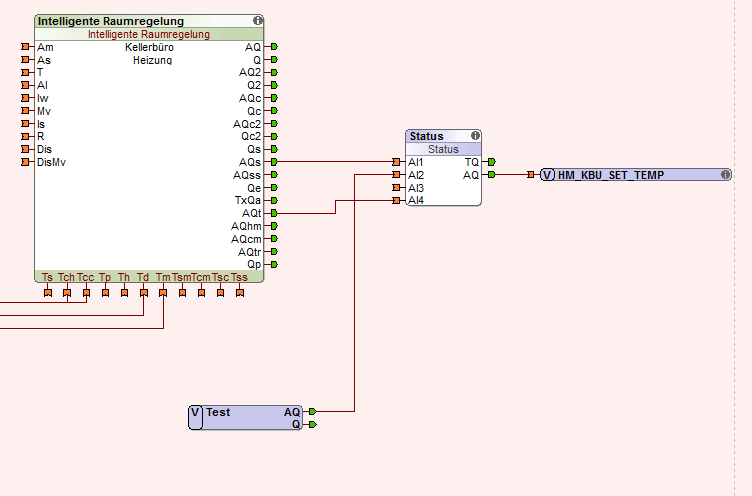Click the info icon on HM_KBU_SET_TEMP
752x496 pixels.
pos(725,175)
